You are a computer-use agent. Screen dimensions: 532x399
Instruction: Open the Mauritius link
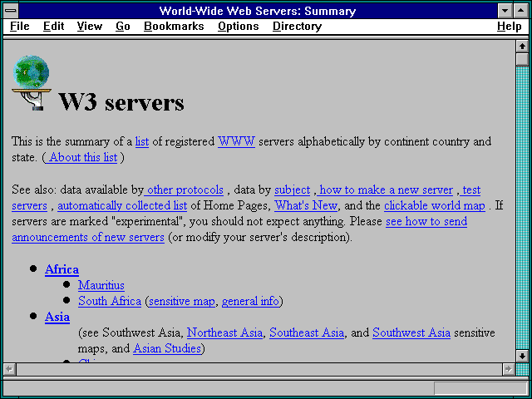pos(101,285)
